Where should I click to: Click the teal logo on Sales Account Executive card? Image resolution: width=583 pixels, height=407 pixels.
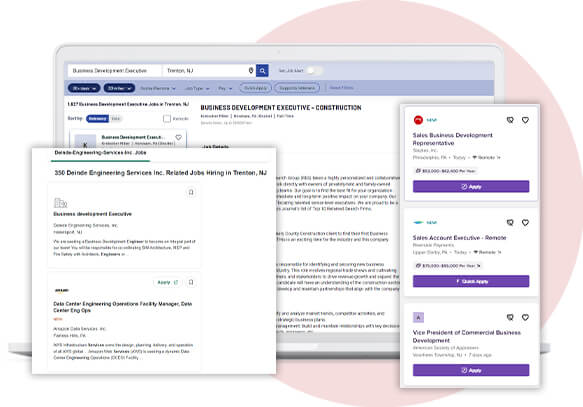[x=419, y=223]
